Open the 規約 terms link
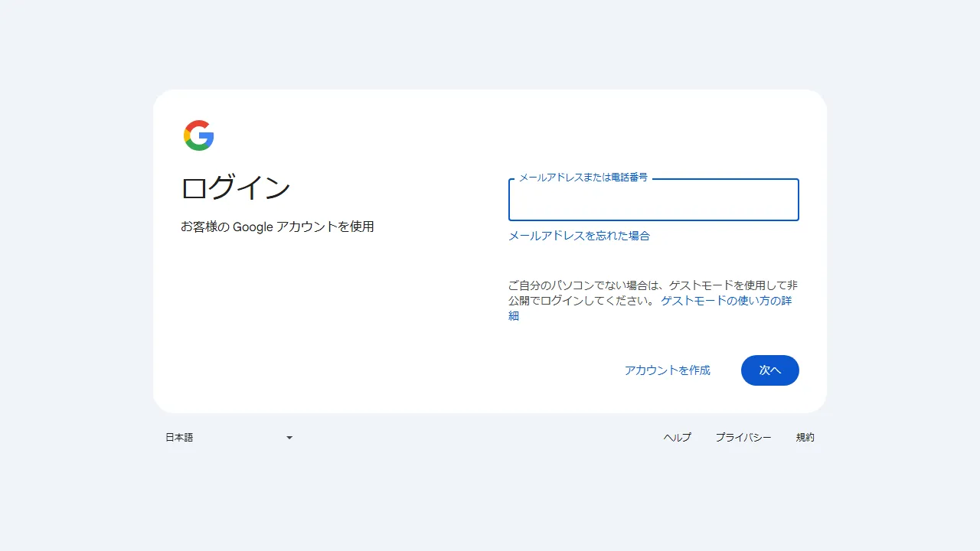 point(805,437)
